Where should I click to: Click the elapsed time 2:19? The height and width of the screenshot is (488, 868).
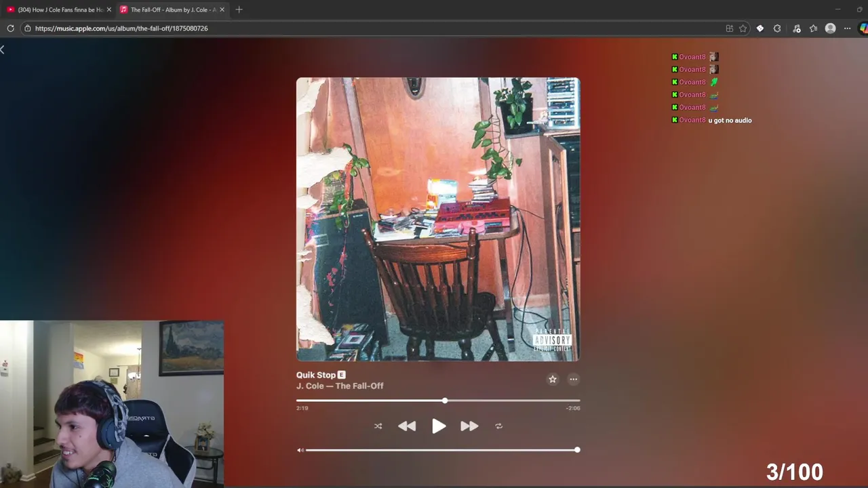[302, 408]
